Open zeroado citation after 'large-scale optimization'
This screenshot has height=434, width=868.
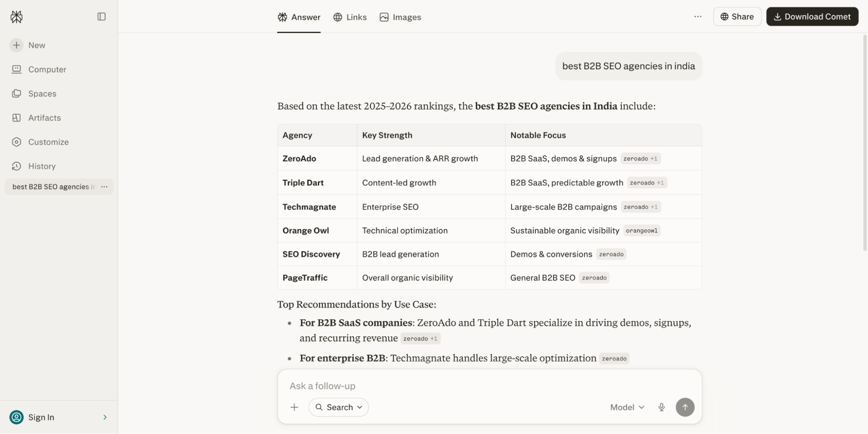(614, 359)
